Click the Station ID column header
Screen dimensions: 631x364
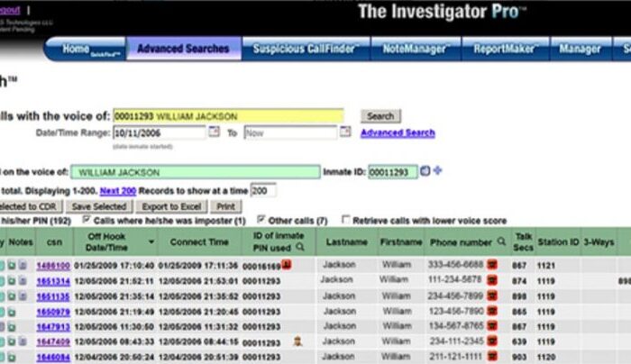pyautogui.click(x=558, y=242)
